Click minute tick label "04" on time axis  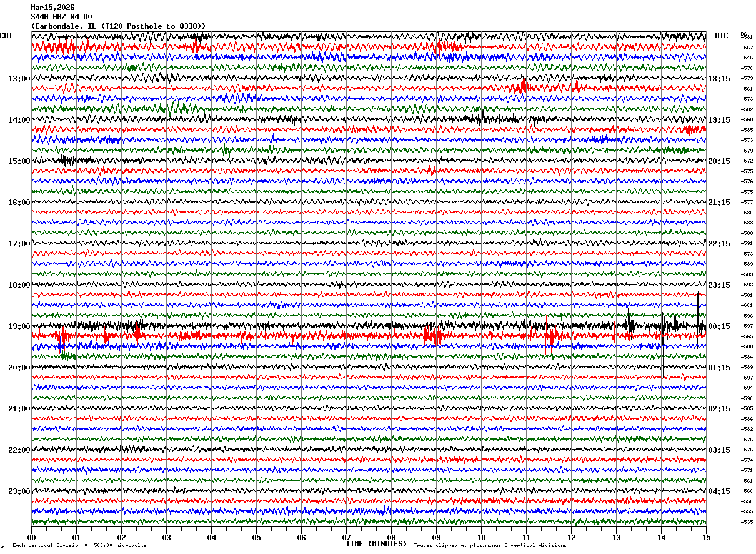[x=211, y=537]
